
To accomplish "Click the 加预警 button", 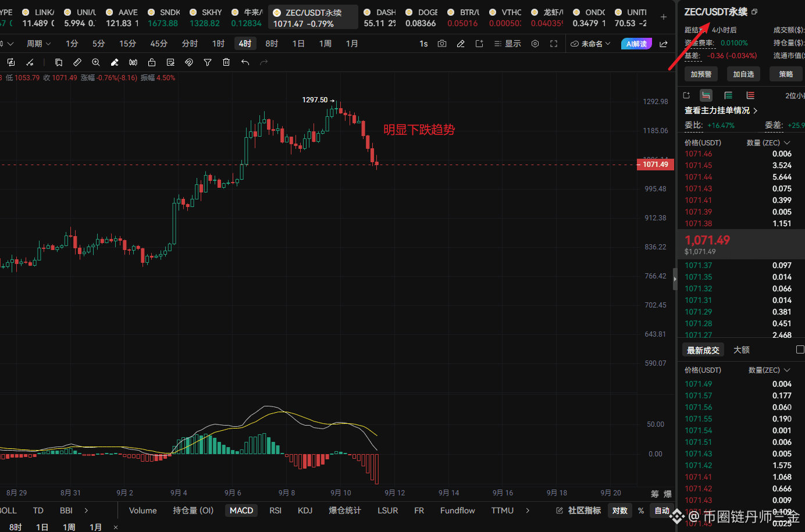I will (701, 74).
